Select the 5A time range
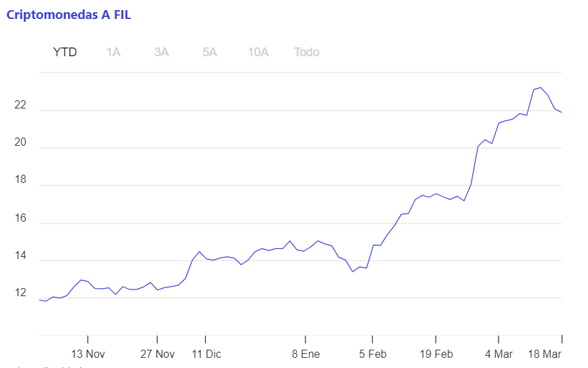 pyautogui.click(x=209, y=52)
